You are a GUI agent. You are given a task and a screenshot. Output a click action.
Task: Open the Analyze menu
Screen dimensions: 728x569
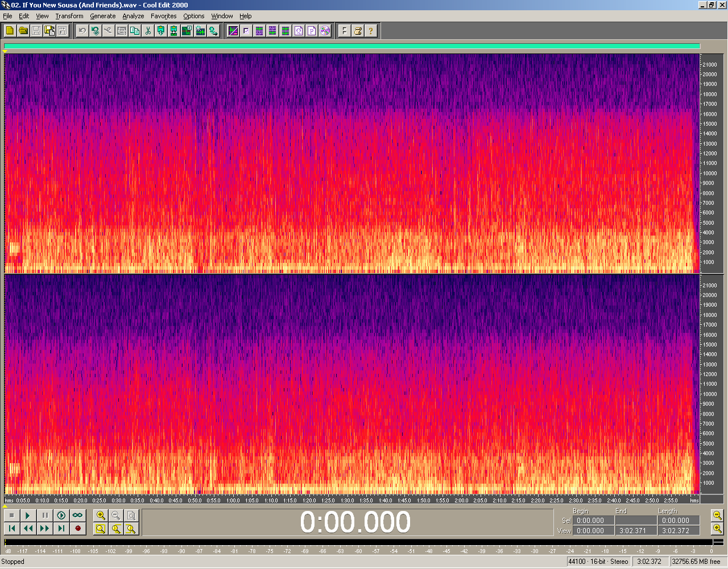pos(133,16)
